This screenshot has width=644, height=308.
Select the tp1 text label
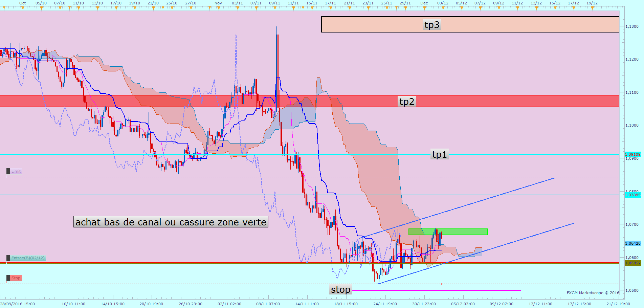[x=440, y=154]
